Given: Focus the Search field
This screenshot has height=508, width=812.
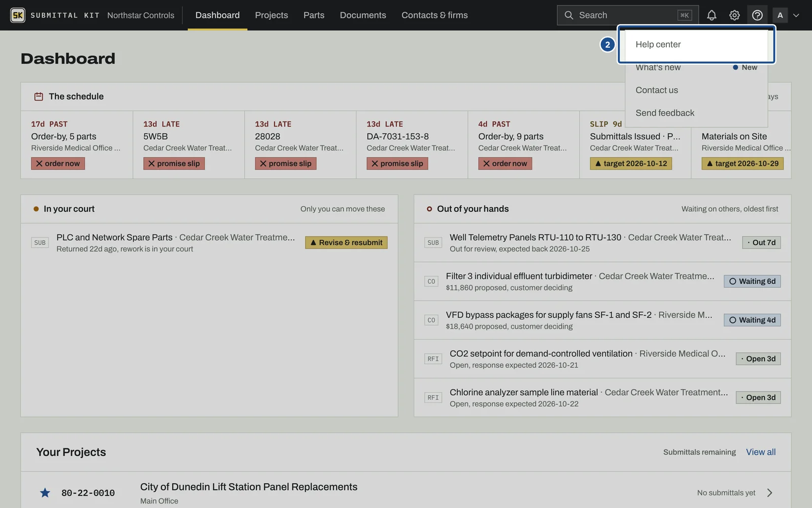Looking at the screenshot, I should 628,15.
